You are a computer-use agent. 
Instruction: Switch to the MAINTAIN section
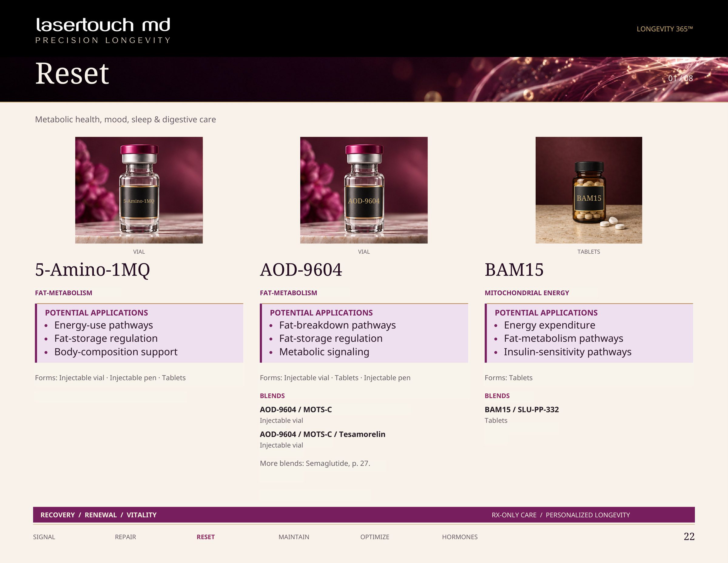click(x=294, y=537)
